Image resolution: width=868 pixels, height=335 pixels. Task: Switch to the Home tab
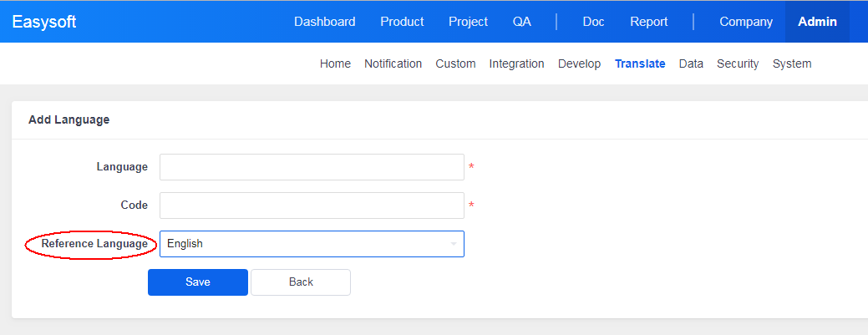point(335,63)
